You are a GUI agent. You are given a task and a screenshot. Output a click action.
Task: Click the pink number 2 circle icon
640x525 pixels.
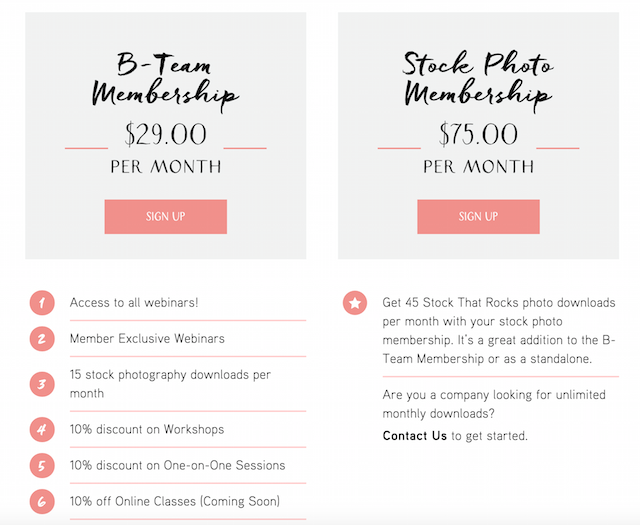pos(42,339)
